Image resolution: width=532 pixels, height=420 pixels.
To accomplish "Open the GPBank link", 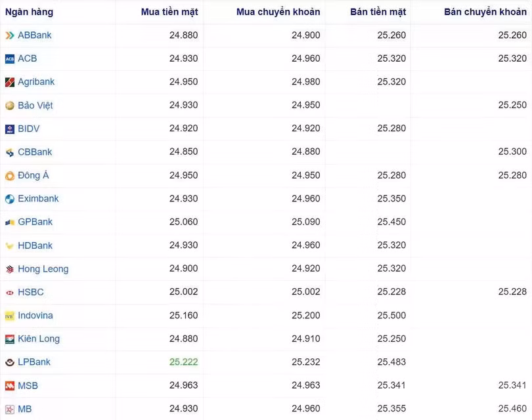I will [x=35, y=222].
